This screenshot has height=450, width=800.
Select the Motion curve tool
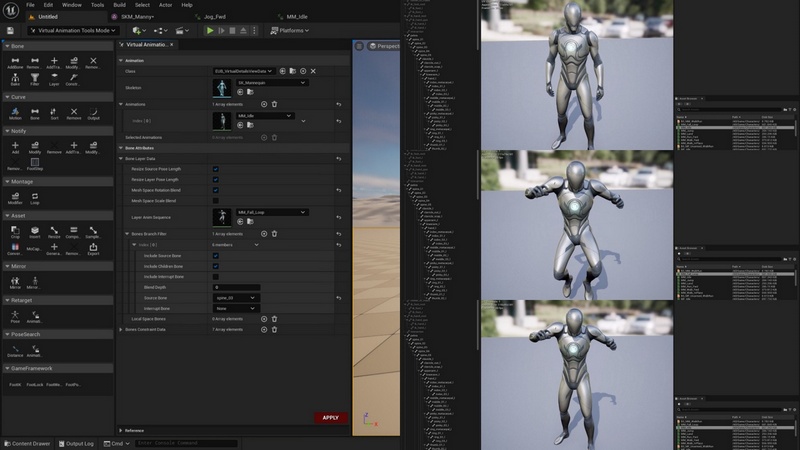pos(15,113)
